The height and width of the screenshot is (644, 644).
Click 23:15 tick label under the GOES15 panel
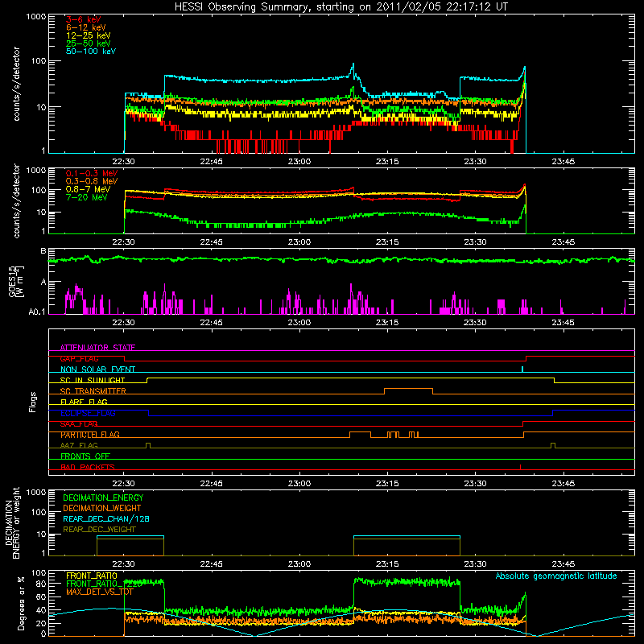click(x=387, y=323)
